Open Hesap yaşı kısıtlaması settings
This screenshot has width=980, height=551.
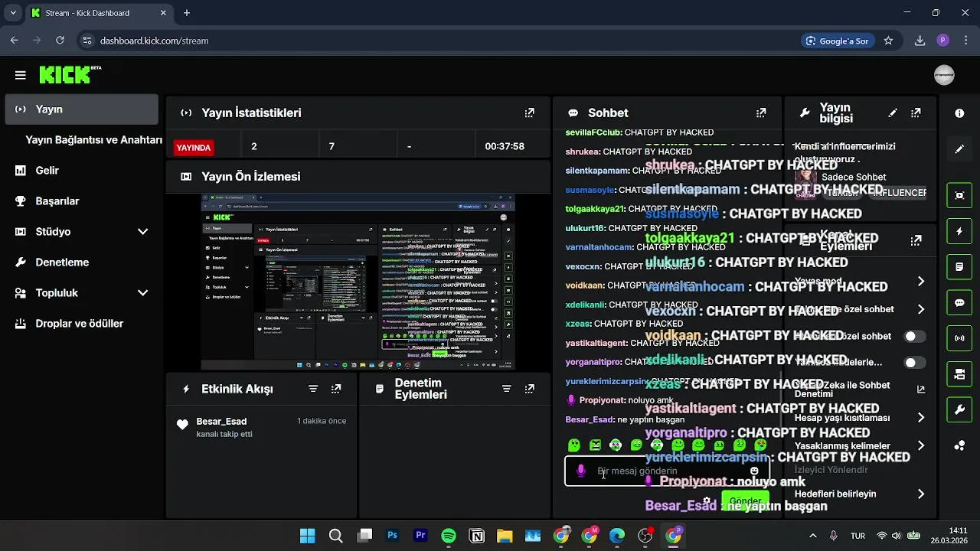pyautogui.click(x=920, y=418)
